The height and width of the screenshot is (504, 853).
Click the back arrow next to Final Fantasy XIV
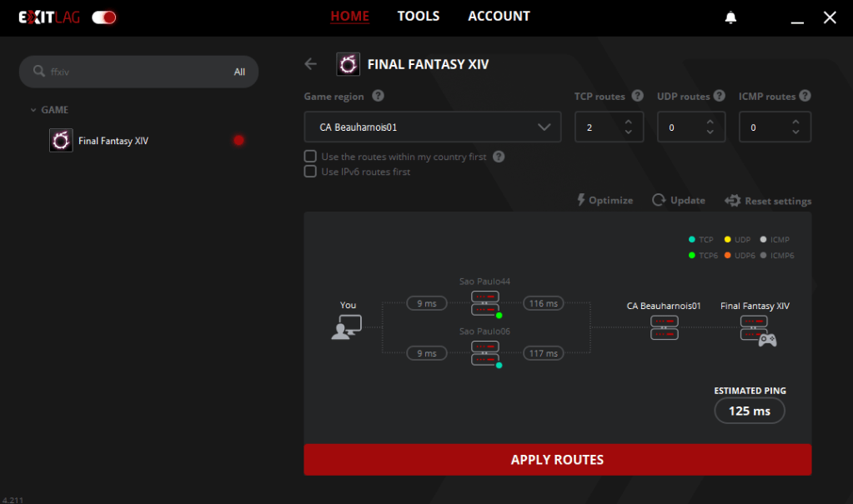[311, 64]
